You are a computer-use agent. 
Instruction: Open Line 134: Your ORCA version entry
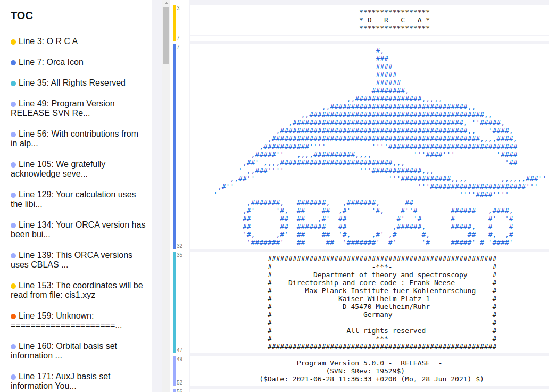coord(78,229)
